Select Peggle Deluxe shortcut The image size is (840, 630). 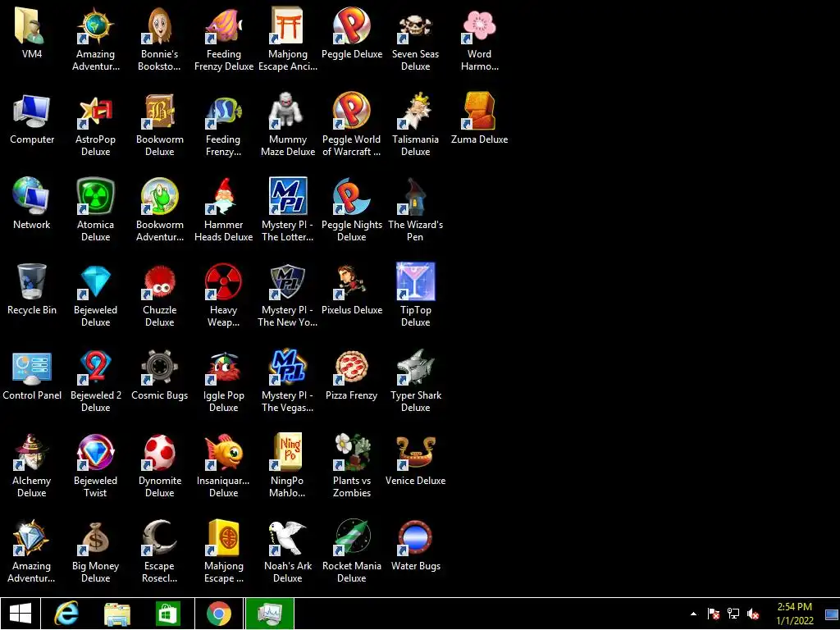[x=351, y=25]
